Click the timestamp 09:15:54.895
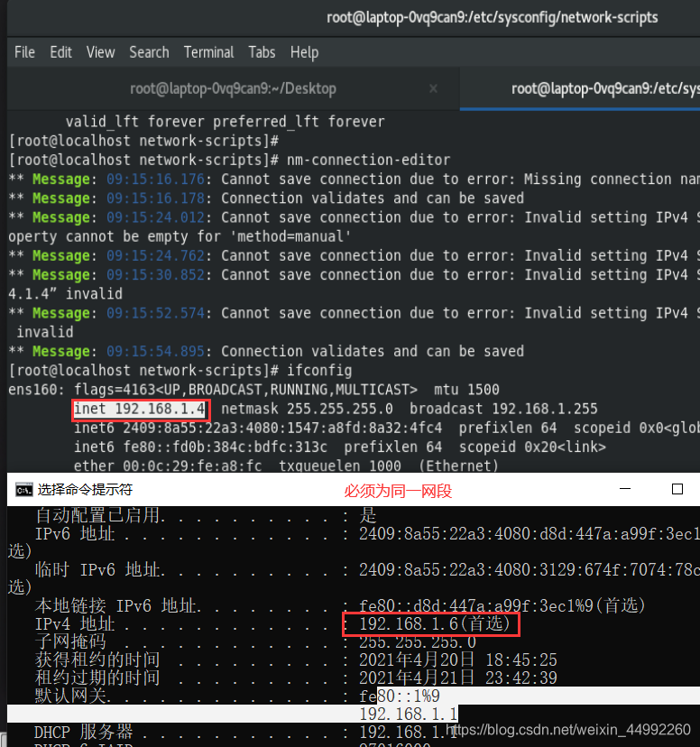Image resolution: width=700 pixels, height=747 pixels. point(156,351)
